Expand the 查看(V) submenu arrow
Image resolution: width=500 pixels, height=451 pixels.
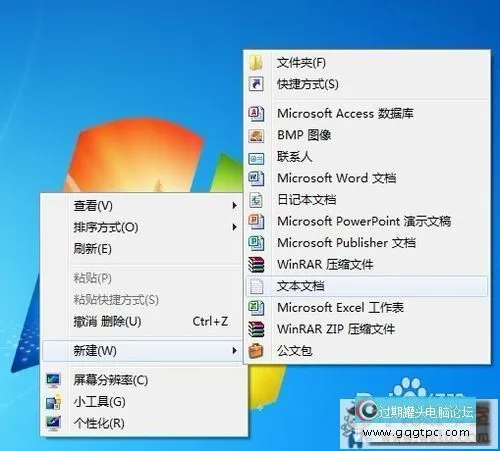[x=234, y=206]
